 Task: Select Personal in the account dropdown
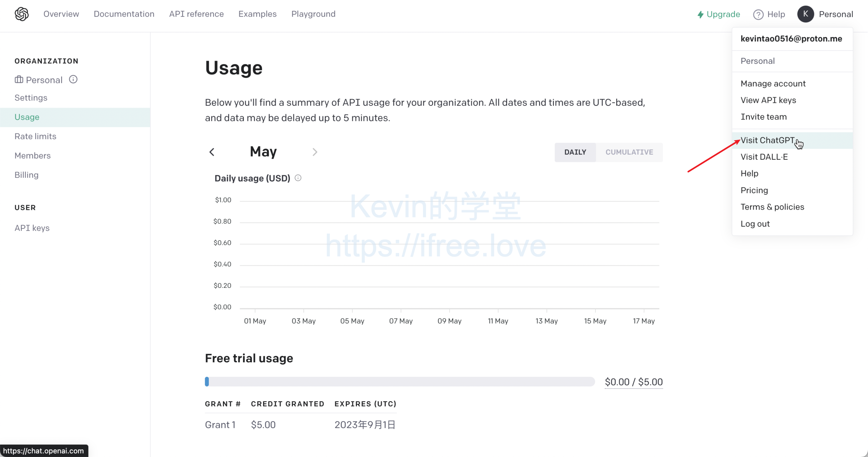pos(758,61)
